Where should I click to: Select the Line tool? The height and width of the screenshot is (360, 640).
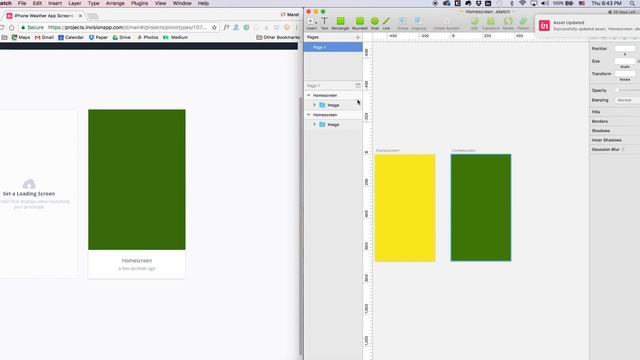point(386,23)
